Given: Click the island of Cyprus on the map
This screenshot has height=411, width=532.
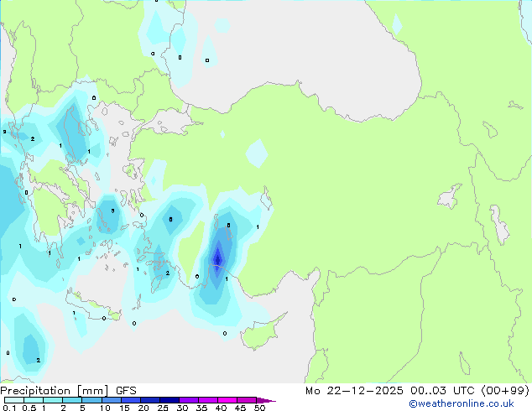Looking at the screenshot, I should pyautogui.click(x=261, y=333).
